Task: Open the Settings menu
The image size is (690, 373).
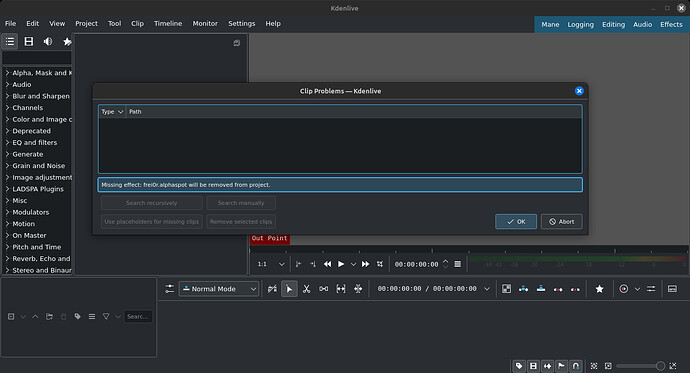Action: click(x=242, y=24)
